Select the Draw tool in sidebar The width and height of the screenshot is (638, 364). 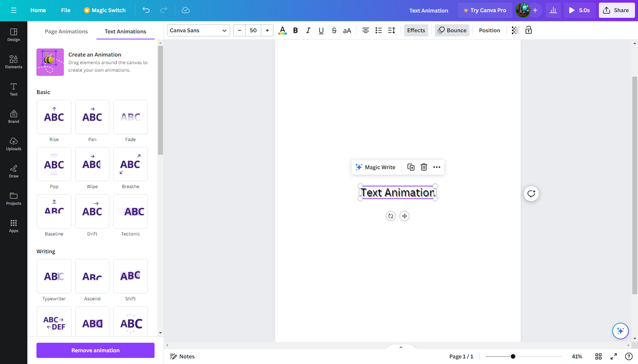[13, 171]
